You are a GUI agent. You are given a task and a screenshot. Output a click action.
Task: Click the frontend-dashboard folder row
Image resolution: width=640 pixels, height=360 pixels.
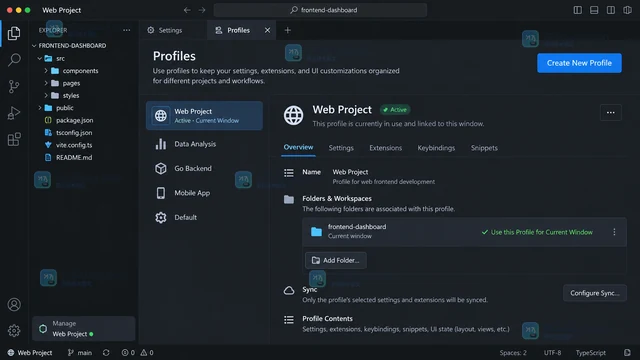(x=464, y=232)
